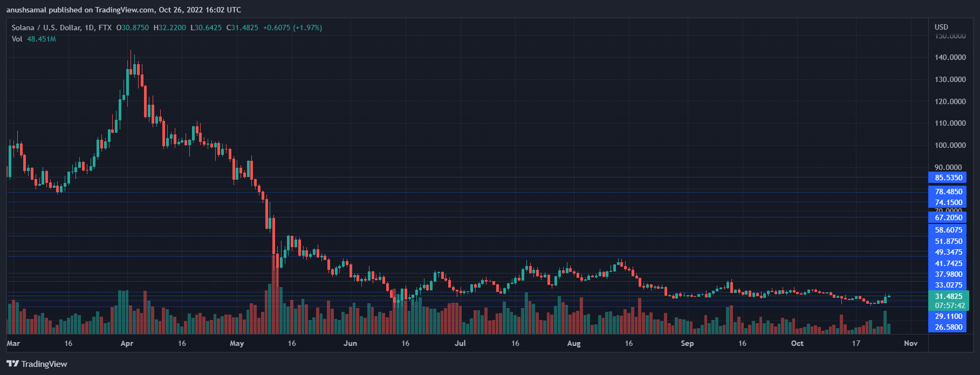Click the 100.0000 price axis tick
The image size is (980, 375).
[x=950, y=145]
